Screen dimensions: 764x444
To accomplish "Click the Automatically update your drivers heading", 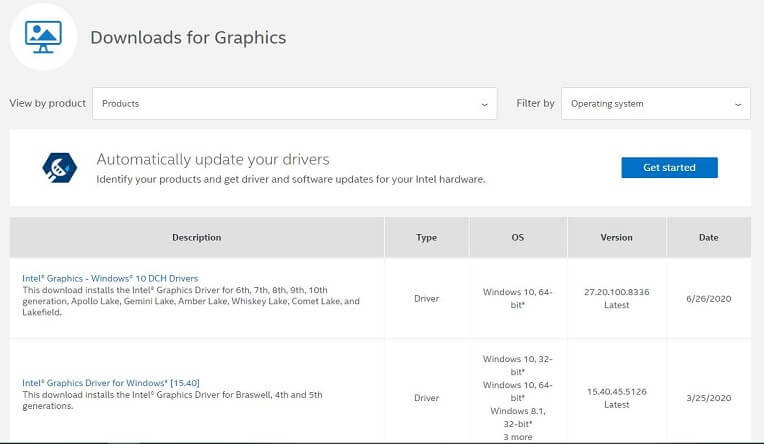I will coord(213,159).
